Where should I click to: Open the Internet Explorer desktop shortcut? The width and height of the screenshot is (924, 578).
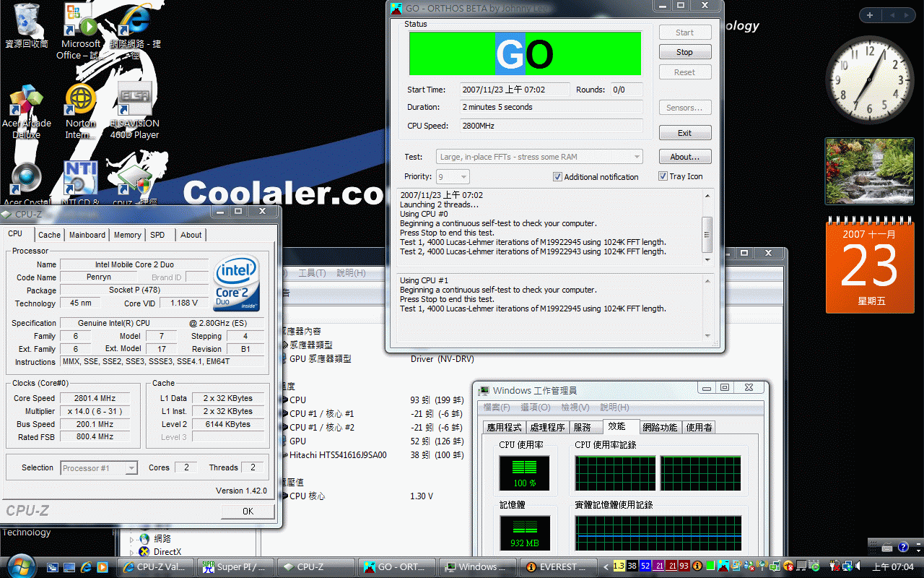click(x=134, y=31)
